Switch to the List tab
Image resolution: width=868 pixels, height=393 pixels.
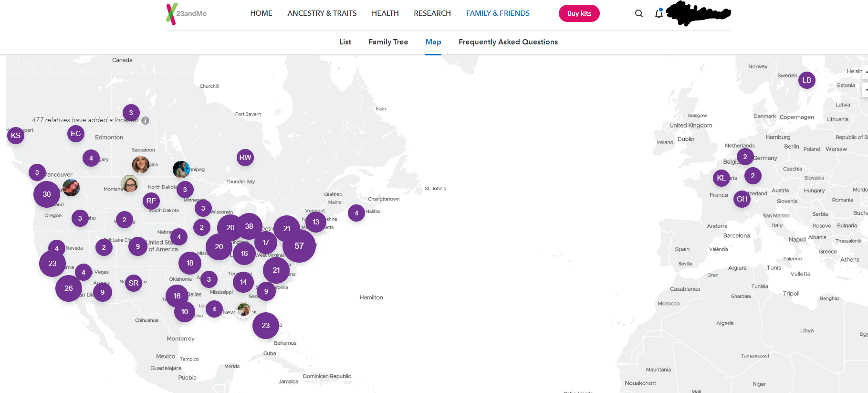(x=345, y=42)
